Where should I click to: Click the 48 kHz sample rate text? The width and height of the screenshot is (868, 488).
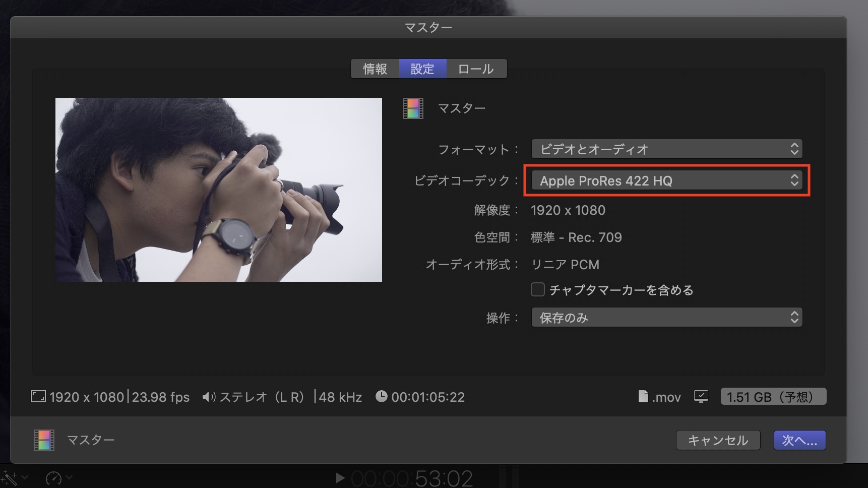(x=340, y=397)
